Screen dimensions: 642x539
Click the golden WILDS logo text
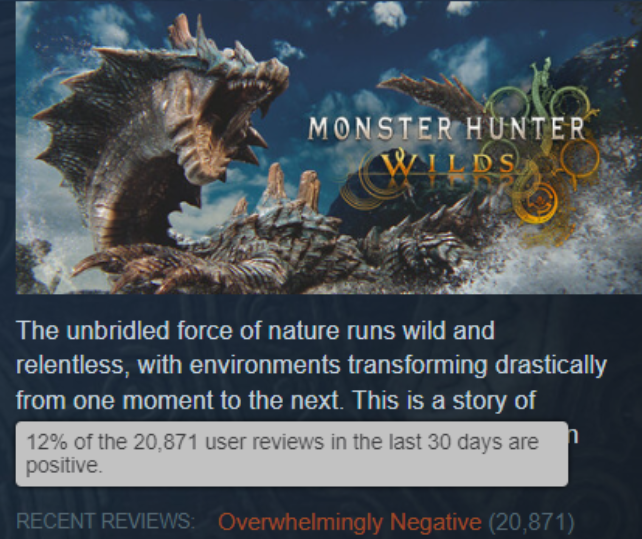click(448, 163)
